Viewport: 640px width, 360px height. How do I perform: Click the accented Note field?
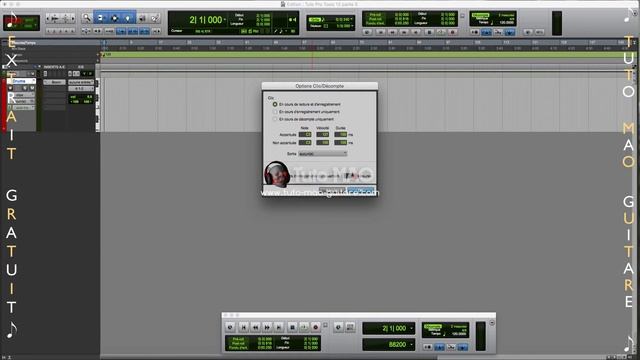click(x=305, y=134)
